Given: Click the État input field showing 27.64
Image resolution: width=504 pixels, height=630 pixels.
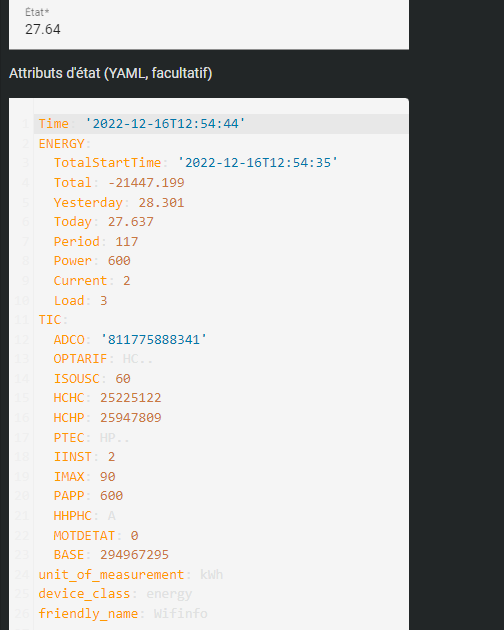Looking at the screenshot, I should (209, 25).
